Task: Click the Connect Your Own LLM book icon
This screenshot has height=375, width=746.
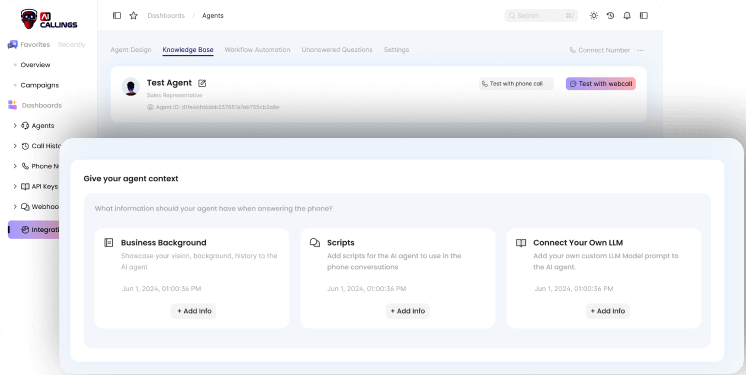Action: pyautogui.click(x=521, y=243)
